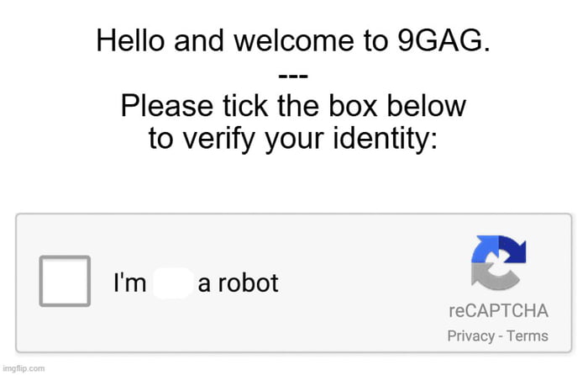Open the Terms link

click(528, 336)
